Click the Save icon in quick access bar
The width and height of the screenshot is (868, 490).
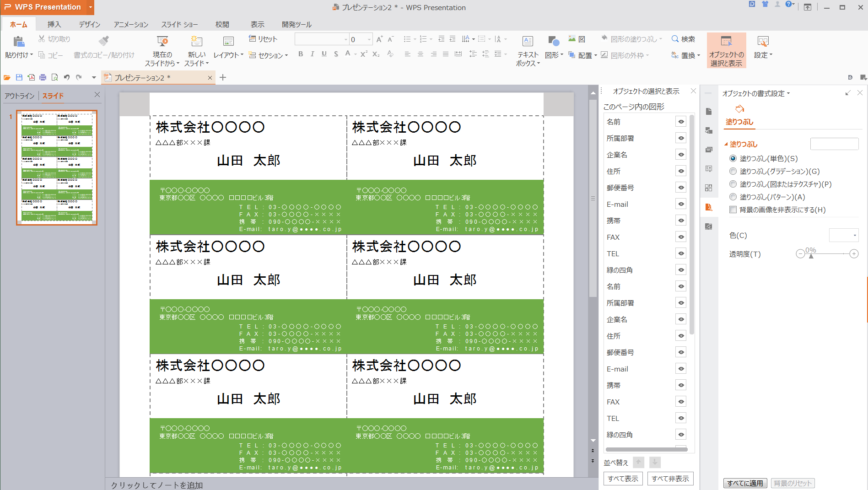click(x=19, y=77)
